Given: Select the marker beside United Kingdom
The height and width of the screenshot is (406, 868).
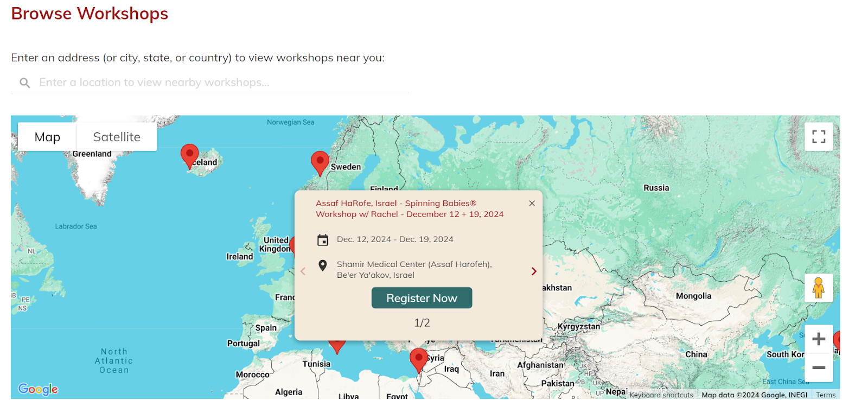Looking at the screenshot, I should pos(292,245).
